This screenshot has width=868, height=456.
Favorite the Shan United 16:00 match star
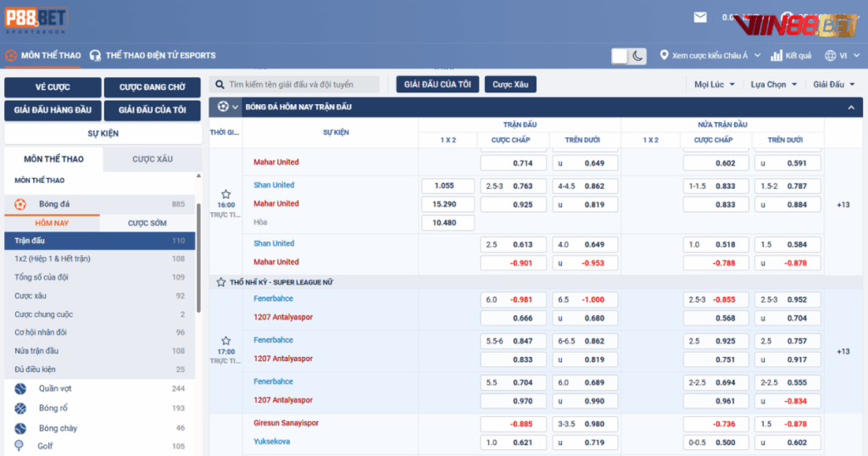tap(226, 194)
